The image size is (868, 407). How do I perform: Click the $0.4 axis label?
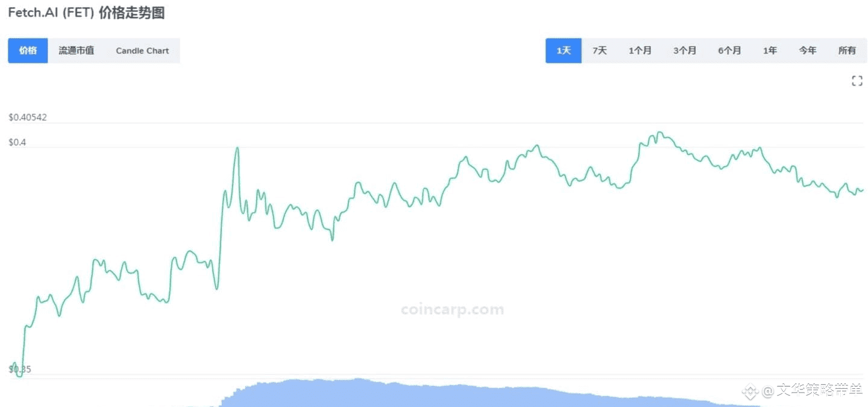17,142
